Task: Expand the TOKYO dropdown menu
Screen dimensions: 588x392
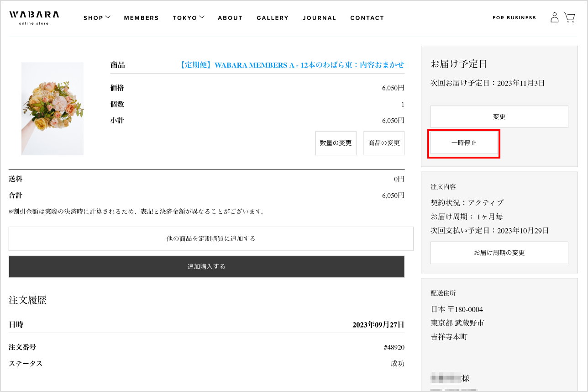Action: pyautogui.click(x=188, y=18)
